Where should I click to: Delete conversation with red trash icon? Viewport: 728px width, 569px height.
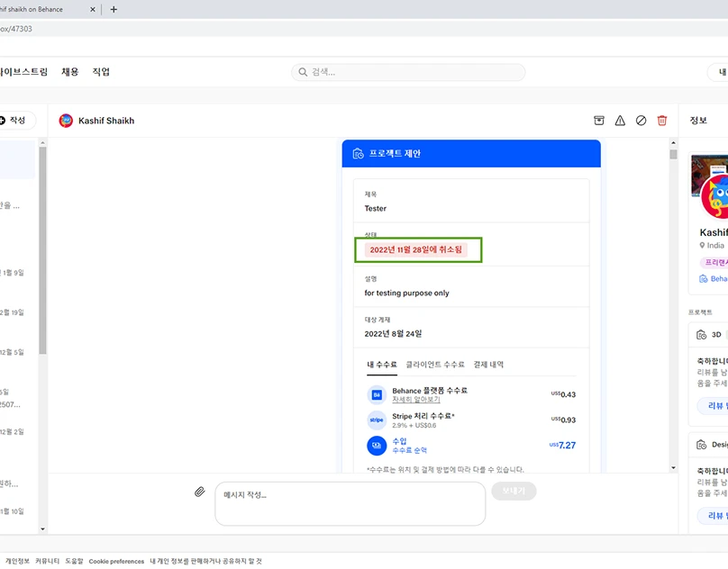[x=662, y=121]
